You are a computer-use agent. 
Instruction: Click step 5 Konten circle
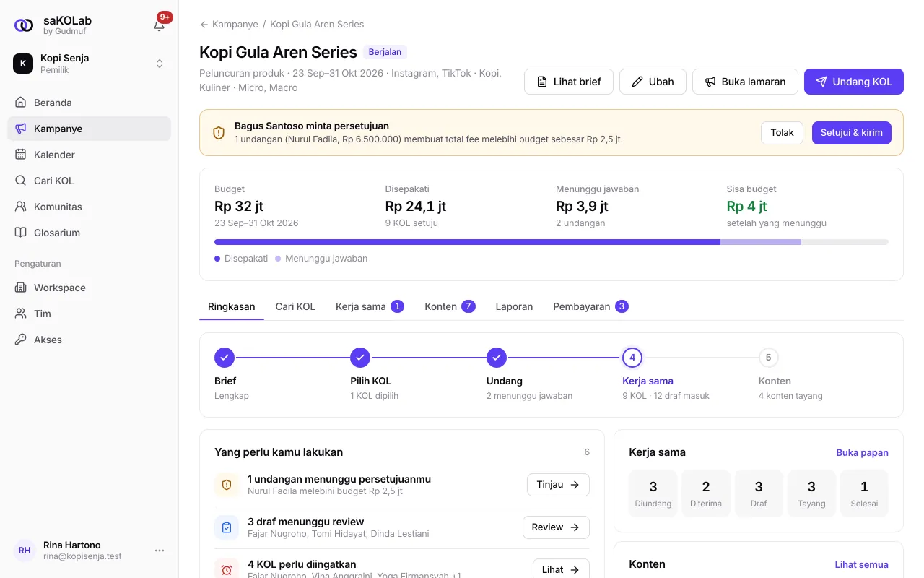[x=768, y=358]
